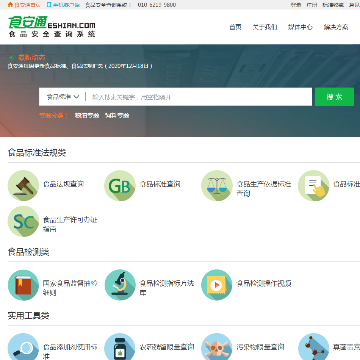Open the SC production license guide icon
360x360 pixels.
(23, 221)
